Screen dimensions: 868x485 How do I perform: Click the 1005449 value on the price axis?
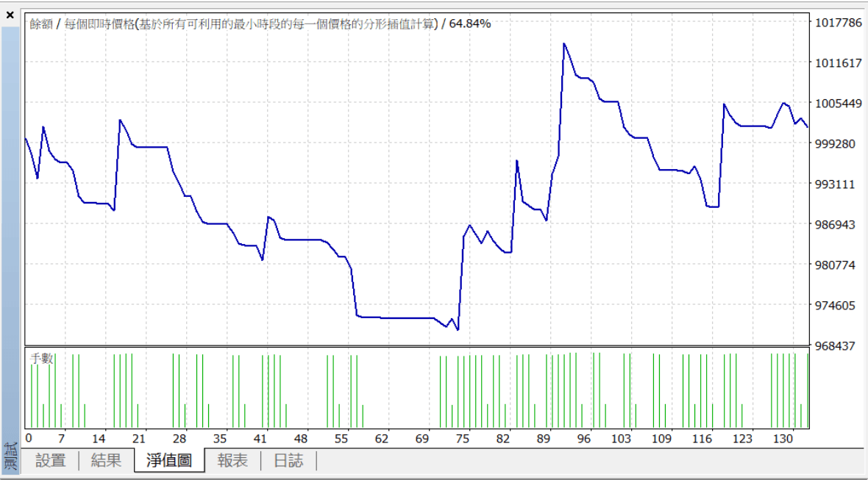[838, 104]
